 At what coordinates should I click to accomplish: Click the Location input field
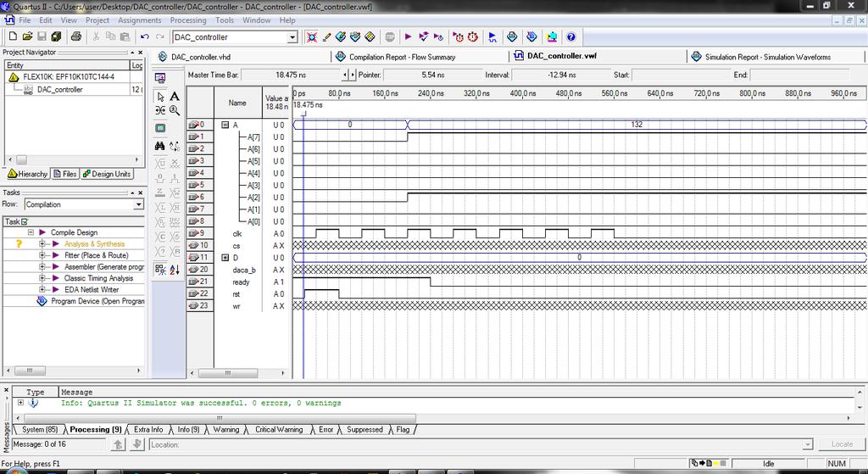pos(481,444)
